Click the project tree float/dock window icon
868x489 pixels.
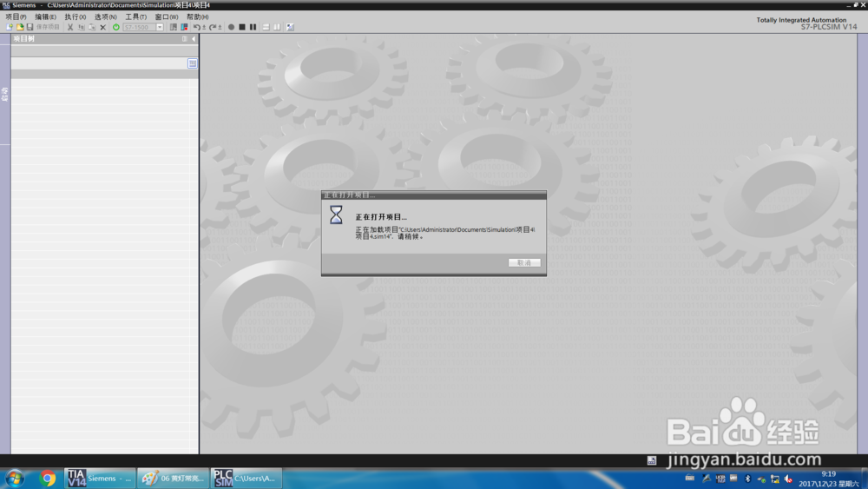click(184, 39)
